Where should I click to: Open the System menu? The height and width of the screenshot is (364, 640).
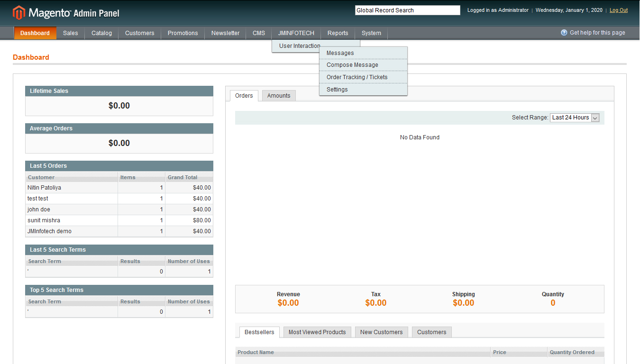pos(371,33)
